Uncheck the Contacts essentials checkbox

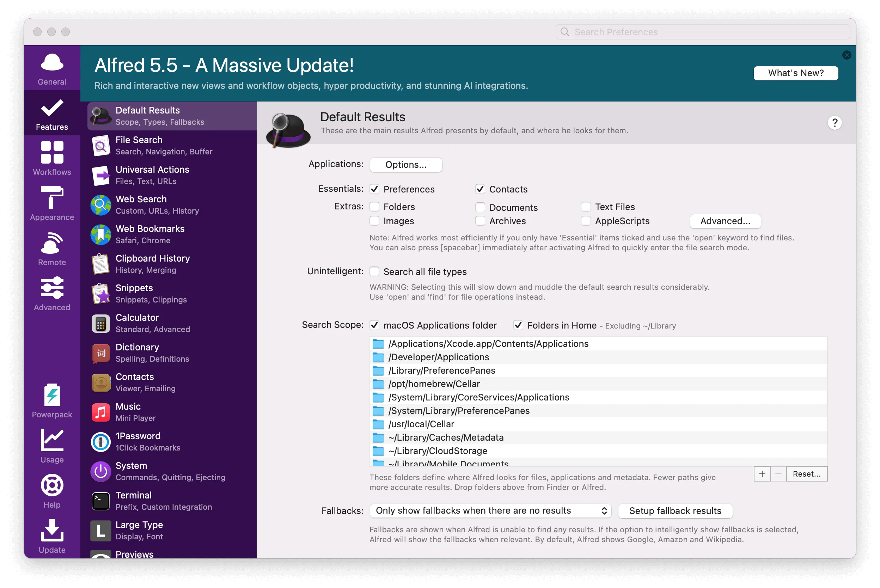tap(480, 189)
